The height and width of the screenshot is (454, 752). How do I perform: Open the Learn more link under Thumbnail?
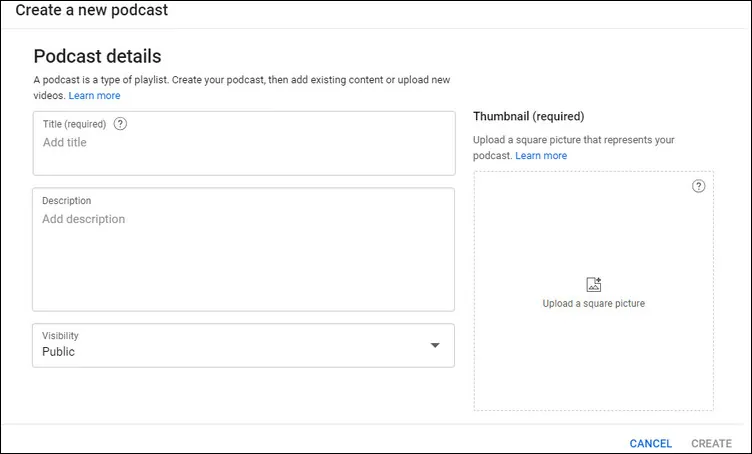(x=541, y=155)
